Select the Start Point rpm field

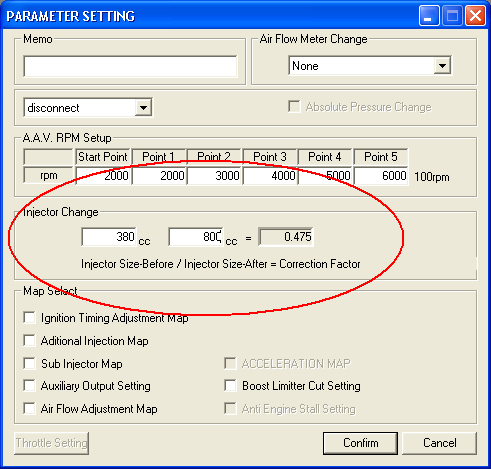click(x=103, y=175)
